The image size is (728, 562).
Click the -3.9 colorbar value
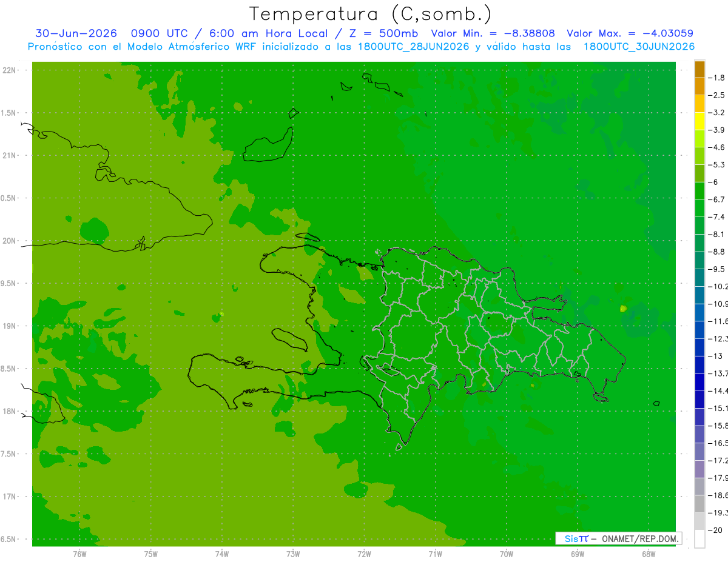(717, 130)
